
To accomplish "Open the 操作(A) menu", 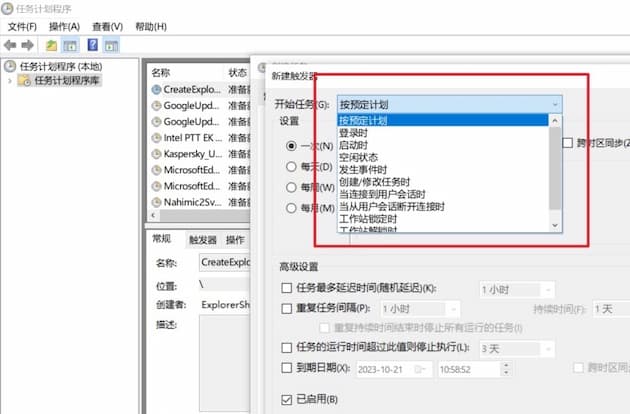I will 64,25.
